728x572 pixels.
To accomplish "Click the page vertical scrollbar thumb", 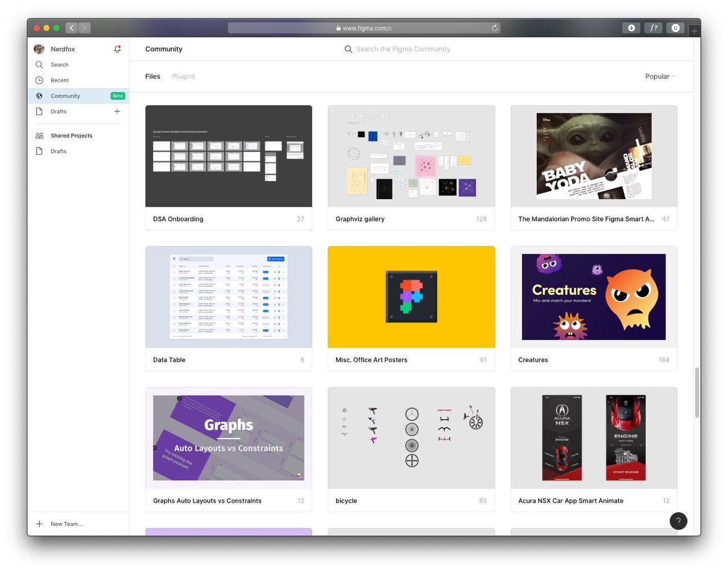I will tap(697, 393).
